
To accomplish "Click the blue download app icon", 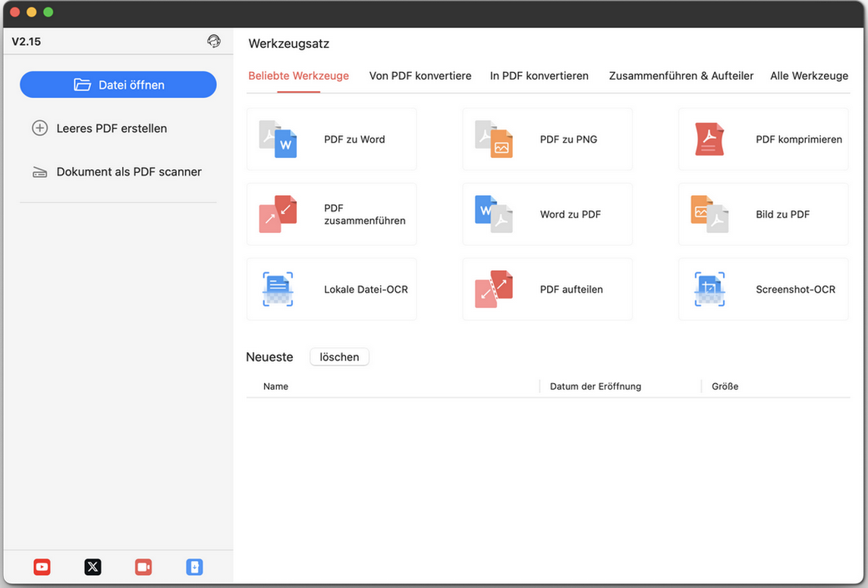I will (x=194, y=567).
